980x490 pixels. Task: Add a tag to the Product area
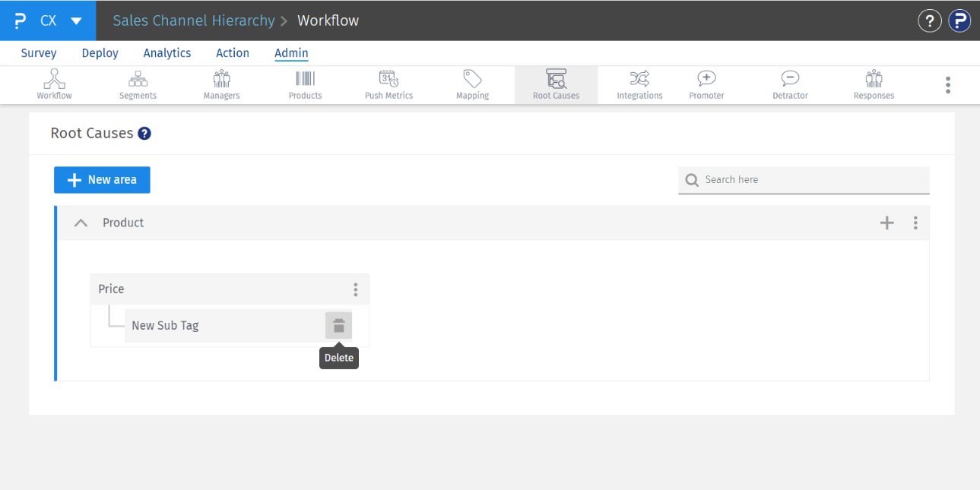(x=886, y=223)
